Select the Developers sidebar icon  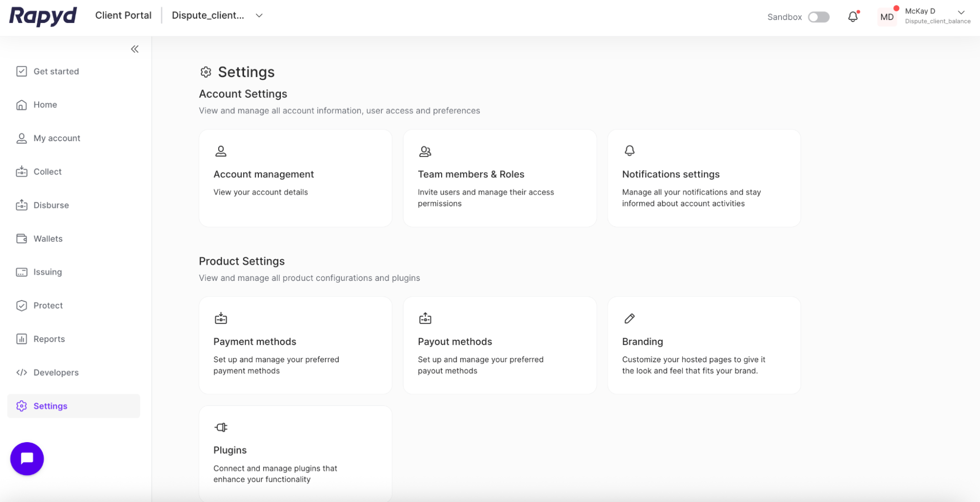[x=22, y=373]
